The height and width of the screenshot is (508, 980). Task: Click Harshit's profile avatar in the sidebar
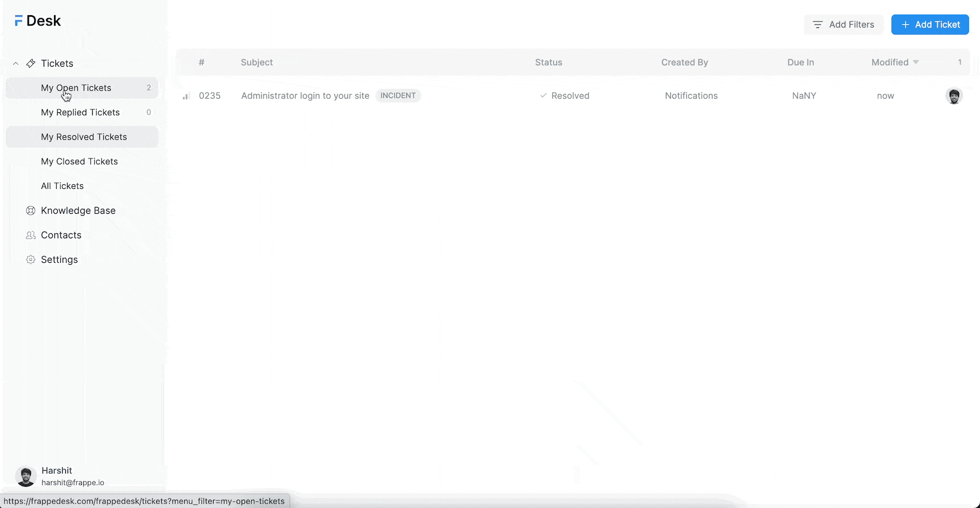click(26, 476)
